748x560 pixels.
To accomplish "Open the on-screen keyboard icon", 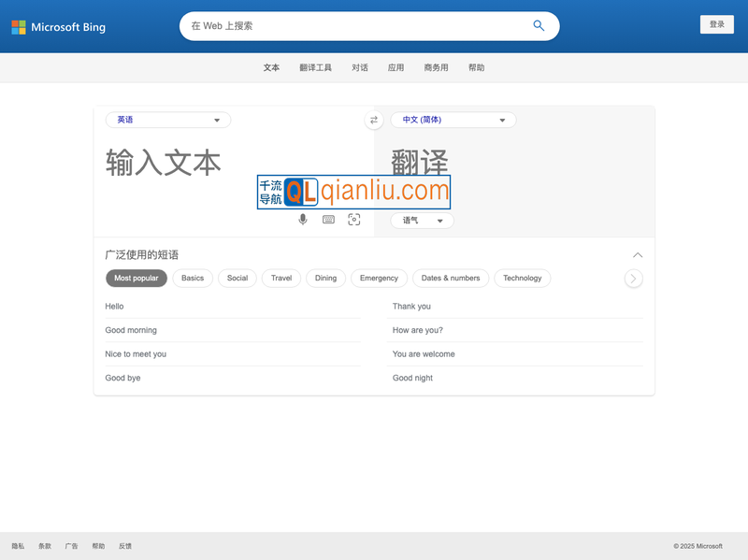I will click(328, 220).
